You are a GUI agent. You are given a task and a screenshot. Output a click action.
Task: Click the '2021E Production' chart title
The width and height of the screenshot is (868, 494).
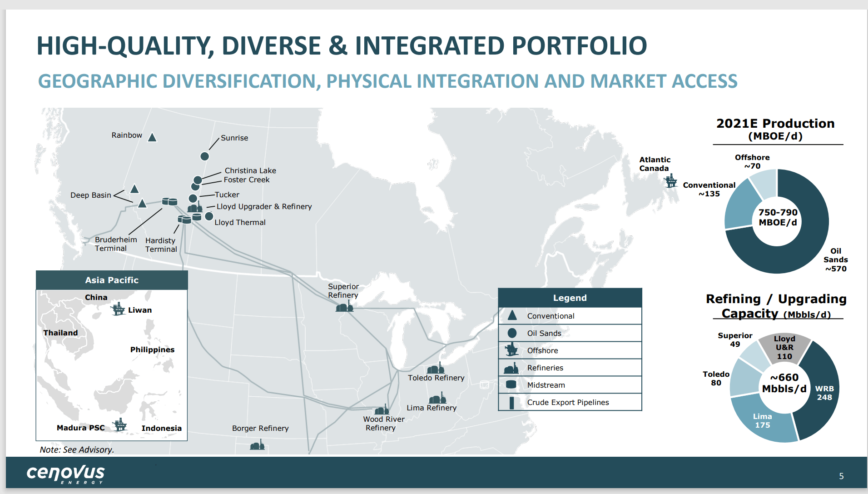click(775, 124)
